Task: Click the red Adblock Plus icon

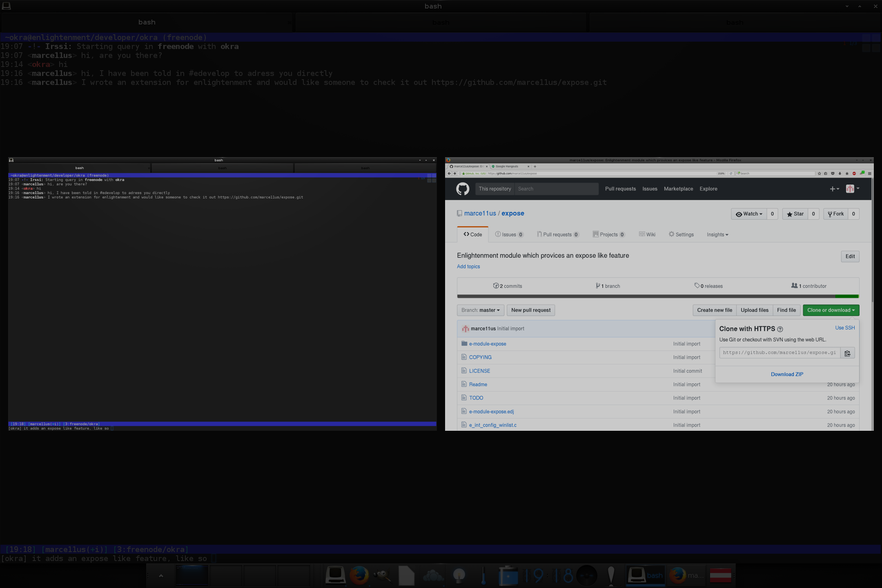Action: (x=854, y=174)
